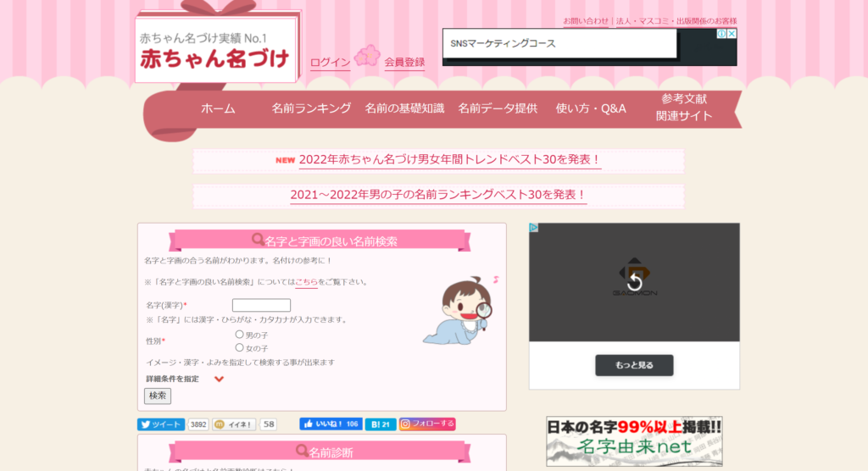Follow on Instagram via フォローする button
Viewport: 868px width, 471px height.
[427, 424]
